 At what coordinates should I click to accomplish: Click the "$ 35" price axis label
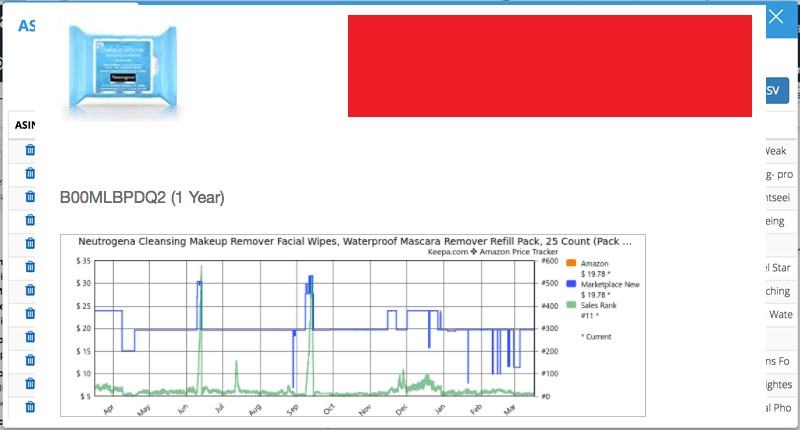[x=83, y=261]
